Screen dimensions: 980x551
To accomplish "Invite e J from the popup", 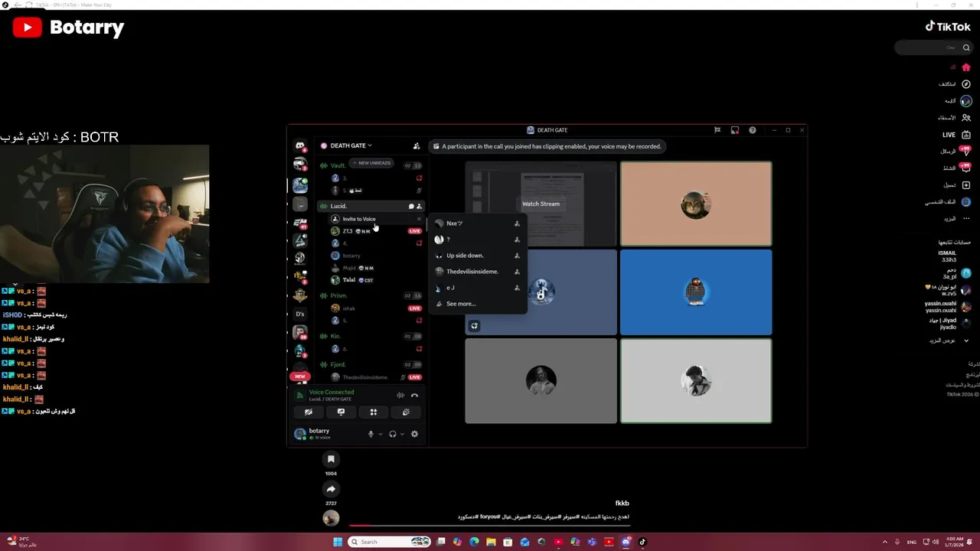I will point(478,288).
